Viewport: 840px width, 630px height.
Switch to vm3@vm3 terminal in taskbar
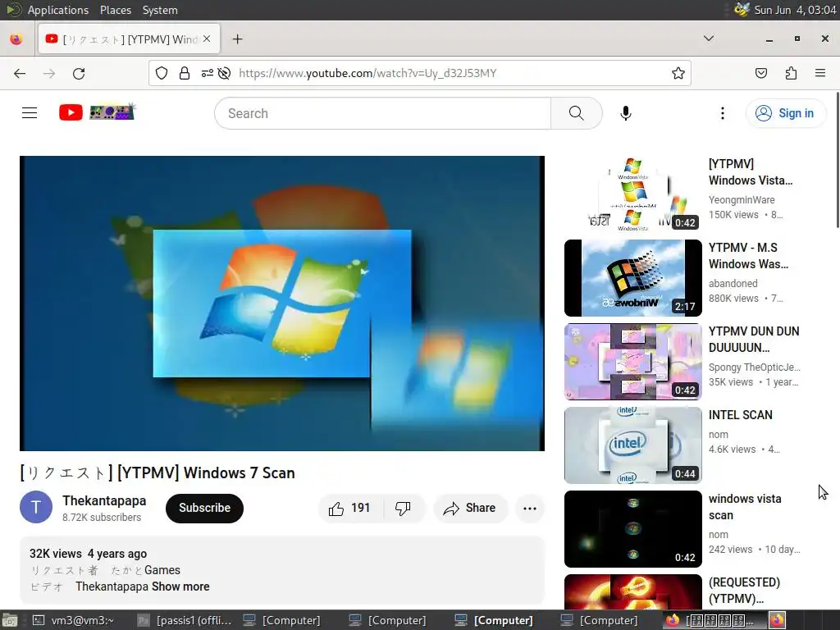(73, 620)
